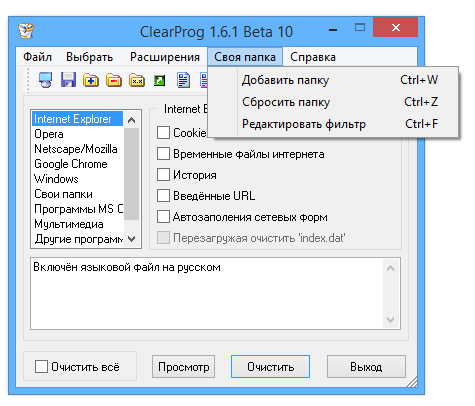475x406 pixels.
Task: Collapse the Своя папка menu
Action: coord(245,57)
